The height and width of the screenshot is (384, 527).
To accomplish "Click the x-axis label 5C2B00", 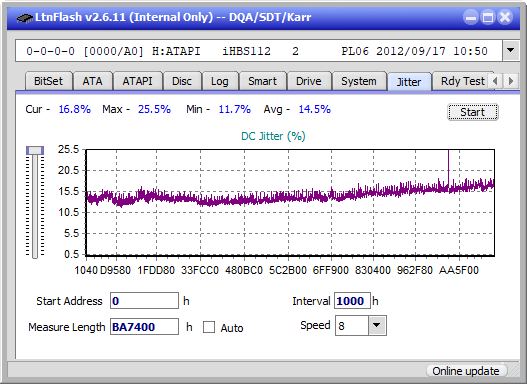I will click(288, 270).
